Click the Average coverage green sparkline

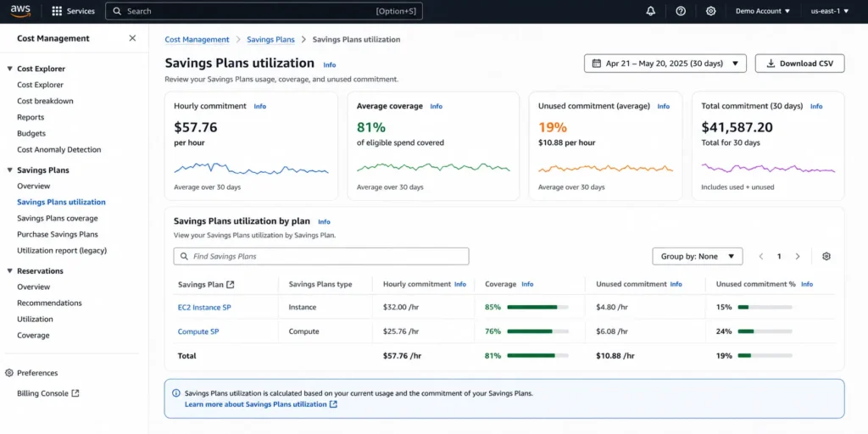(433, 167)
